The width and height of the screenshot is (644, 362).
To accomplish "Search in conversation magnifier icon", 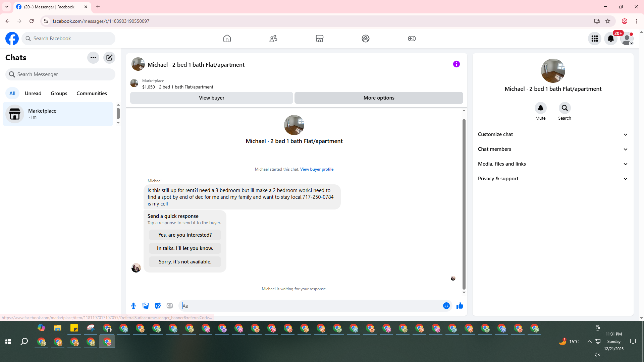I will (565, 108).
